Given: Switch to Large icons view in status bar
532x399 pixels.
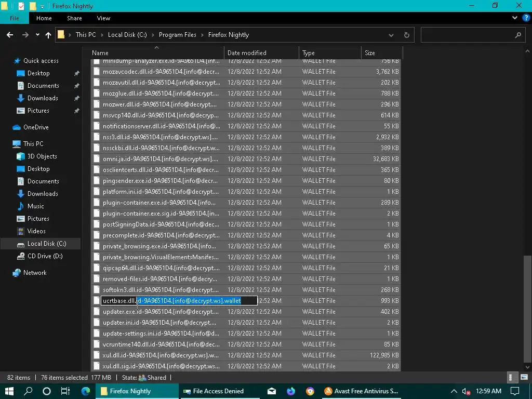Looking at the screenshot, I should pos(524,377).
